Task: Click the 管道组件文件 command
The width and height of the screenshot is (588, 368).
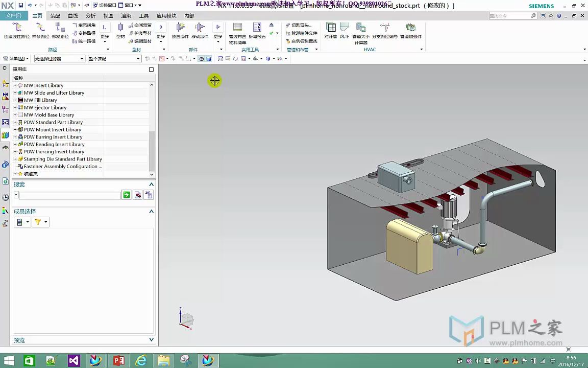Action: (301, 33)
